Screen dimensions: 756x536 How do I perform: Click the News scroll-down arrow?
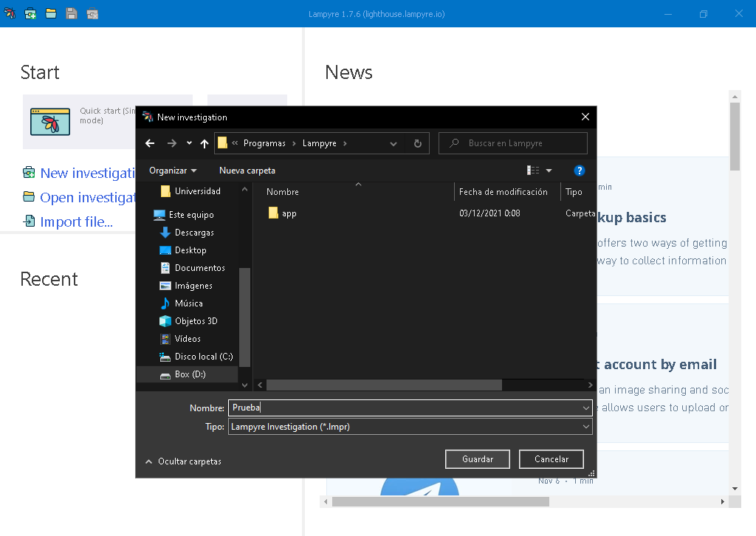735,489
